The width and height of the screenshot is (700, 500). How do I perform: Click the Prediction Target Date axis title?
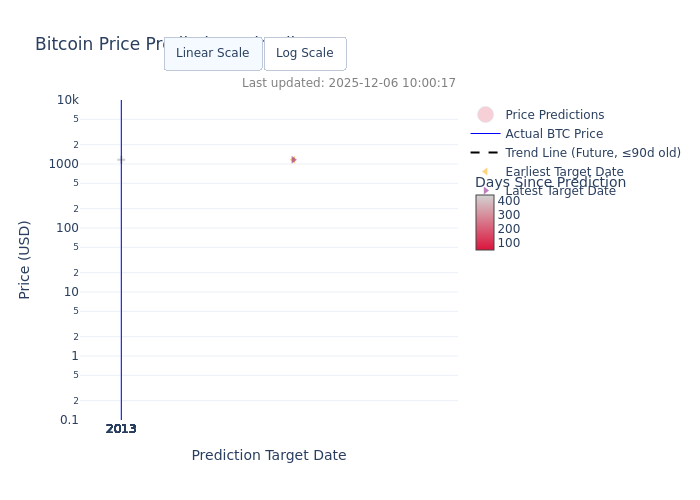click(x=269, y=456)
